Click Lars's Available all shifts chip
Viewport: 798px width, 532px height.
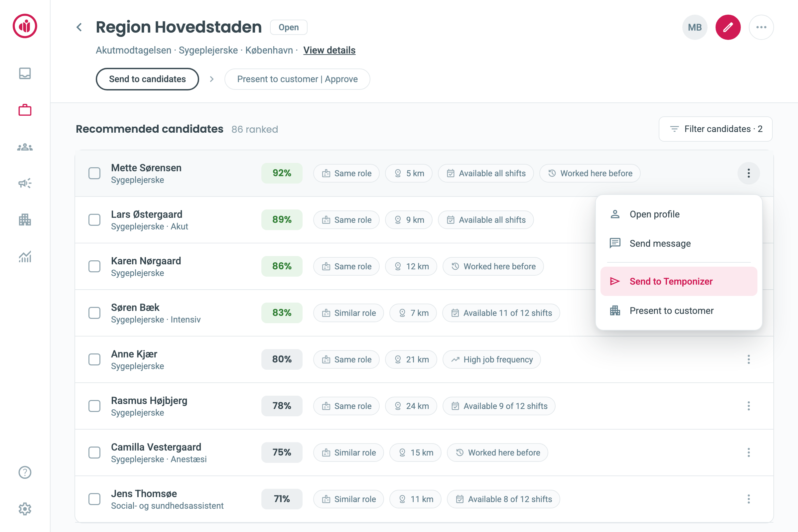point(486,220)
